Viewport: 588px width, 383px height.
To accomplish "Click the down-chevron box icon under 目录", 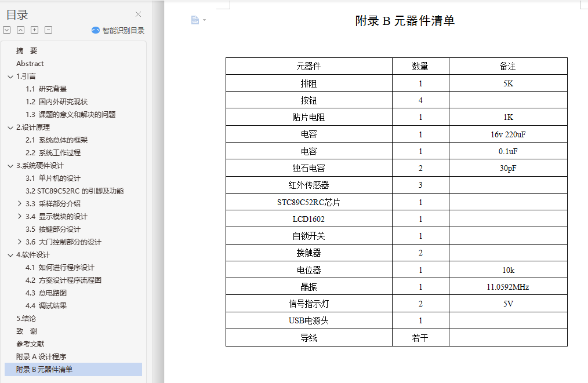I will click(7, 30).
